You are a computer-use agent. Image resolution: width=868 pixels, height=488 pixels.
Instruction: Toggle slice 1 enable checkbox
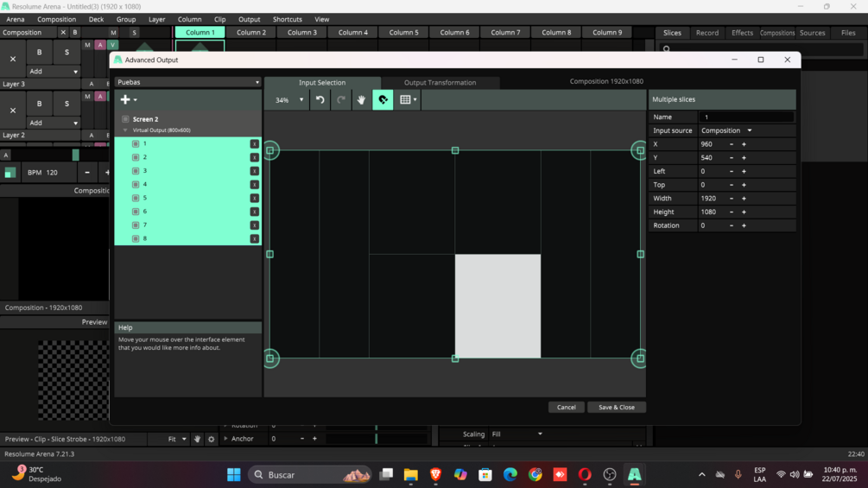pyautogui.click(x=136, y=144)
